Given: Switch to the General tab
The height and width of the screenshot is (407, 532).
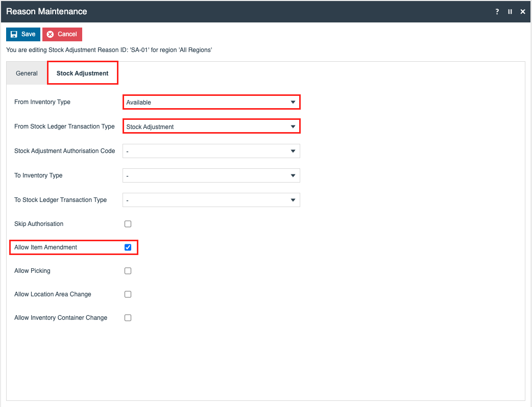Looking at the screenshot, I should (x=27, y=73).
